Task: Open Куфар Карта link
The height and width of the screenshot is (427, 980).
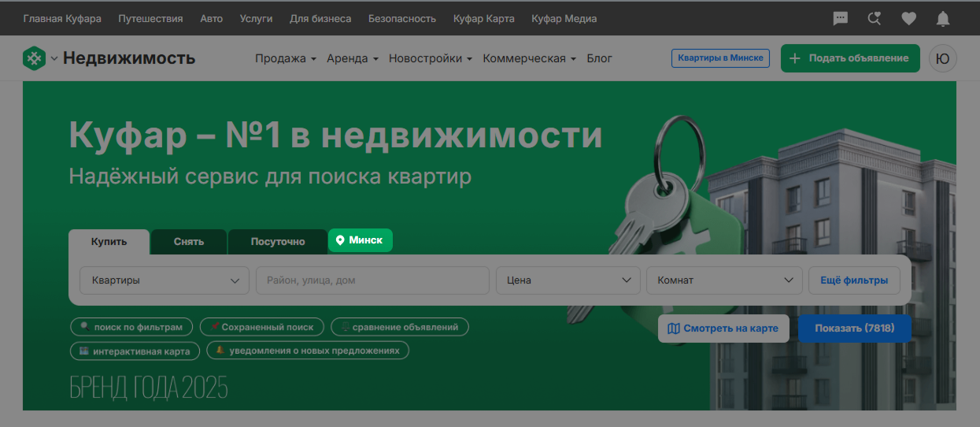Action: 484,18
